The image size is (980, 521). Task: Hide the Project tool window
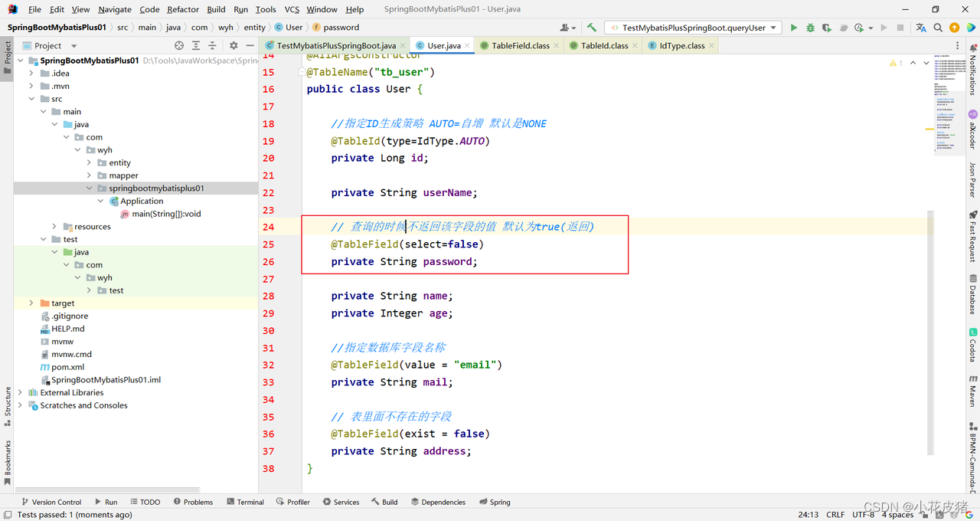click(250, 46)
